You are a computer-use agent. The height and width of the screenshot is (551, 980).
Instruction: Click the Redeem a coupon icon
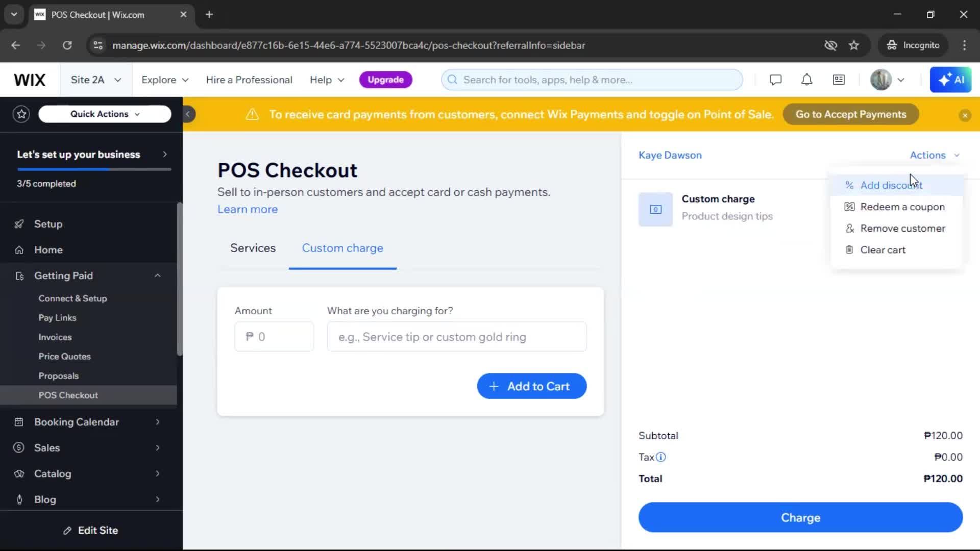point(849,207)
